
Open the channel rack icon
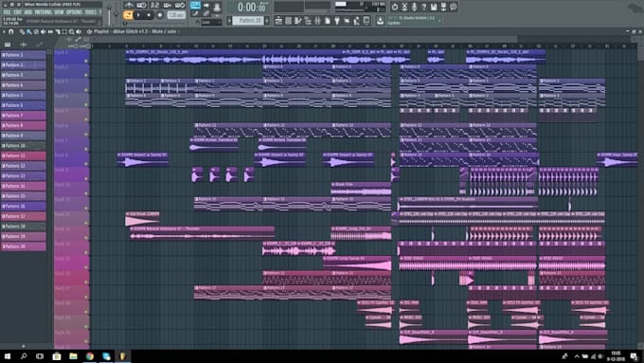288,21
